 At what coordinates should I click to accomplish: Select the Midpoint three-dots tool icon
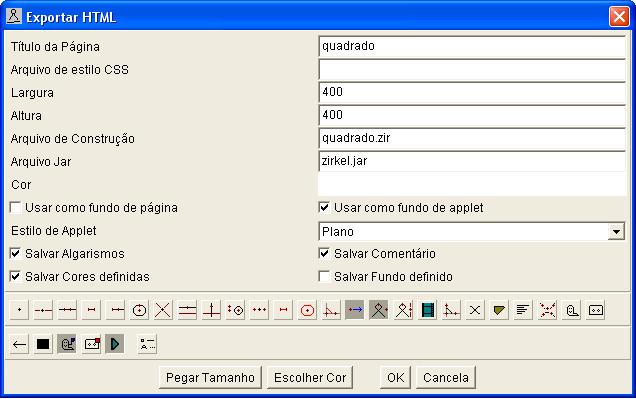[259, 311]
